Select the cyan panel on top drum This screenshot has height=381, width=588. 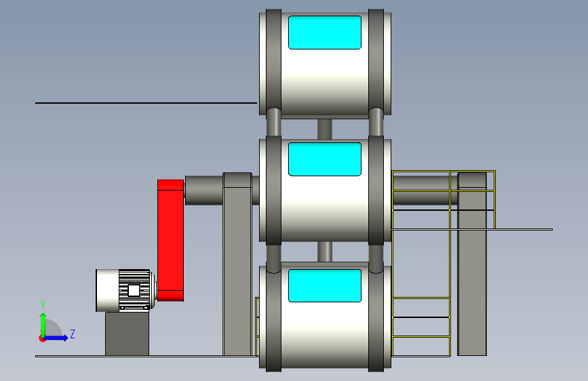click(325, 33)
